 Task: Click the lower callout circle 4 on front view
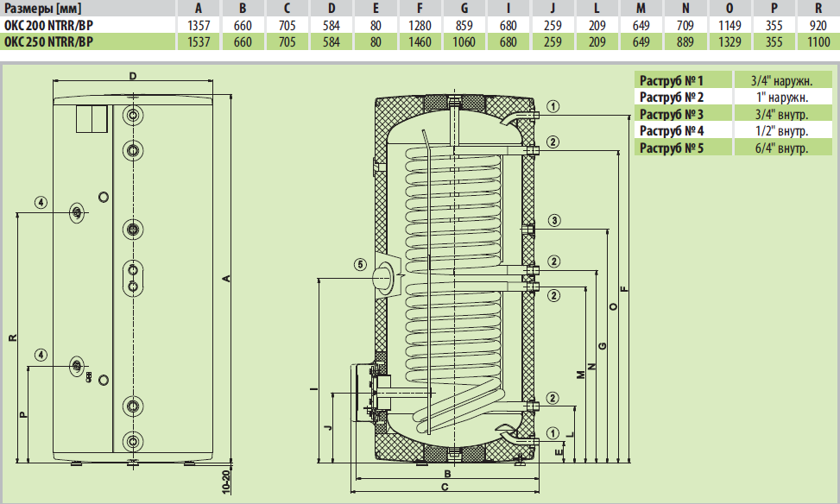(41, 355)
